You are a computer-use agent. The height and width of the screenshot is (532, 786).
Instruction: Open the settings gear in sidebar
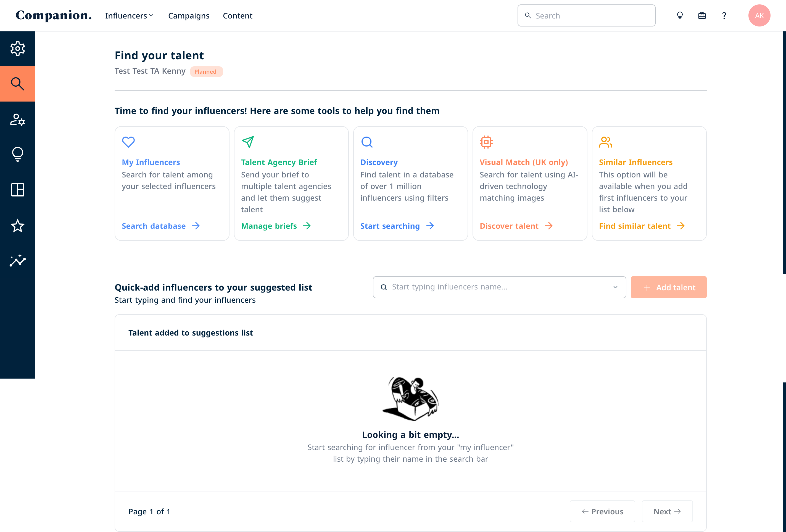(18, 49)
